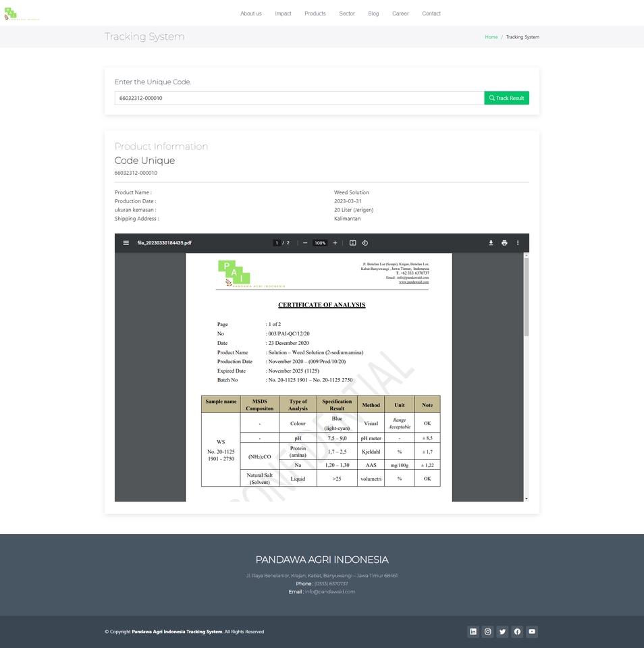Click the Natural Salt (Solvent) table cell
The height and width of the screenshot is (648, 644).
coord(260,479)
